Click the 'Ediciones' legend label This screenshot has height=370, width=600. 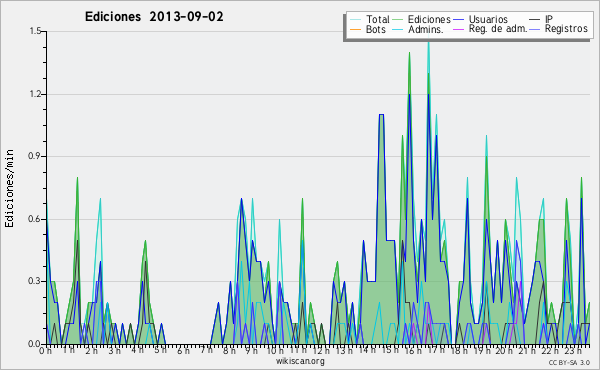tap(429, 19)
